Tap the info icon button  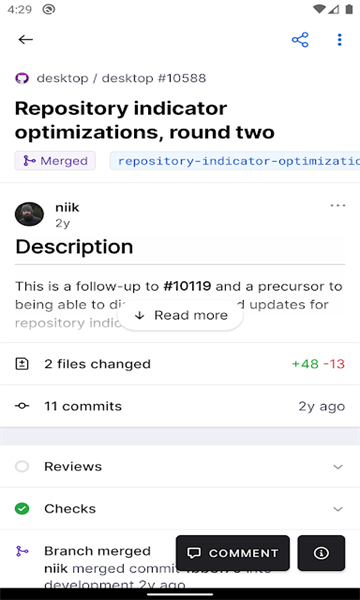pyautogui.click(x=321, y=553)
